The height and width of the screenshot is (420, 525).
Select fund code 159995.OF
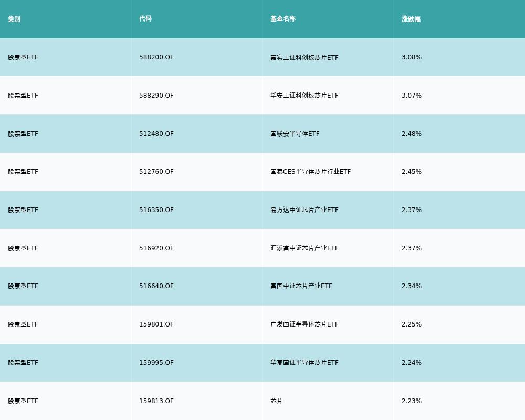point(156,363)
